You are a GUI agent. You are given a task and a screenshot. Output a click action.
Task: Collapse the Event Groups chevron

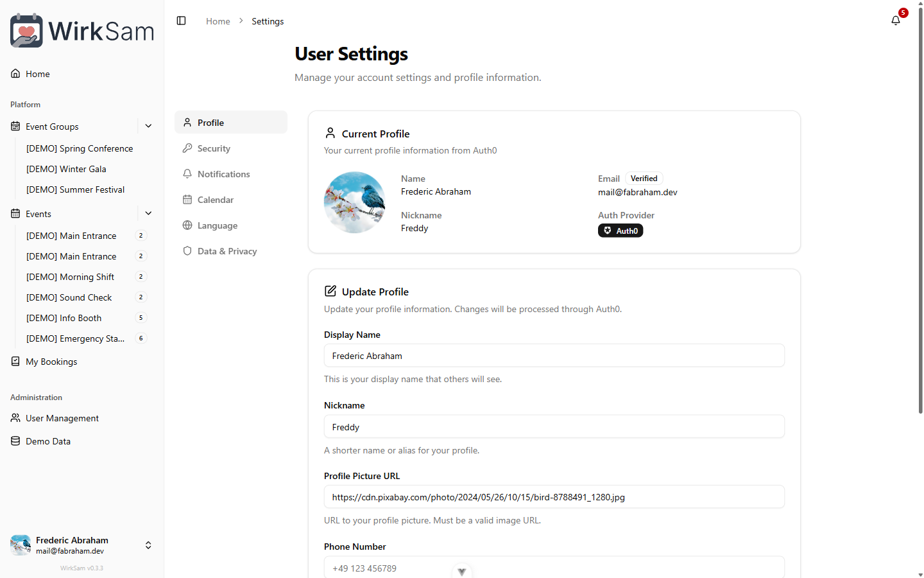click(148, 127)
